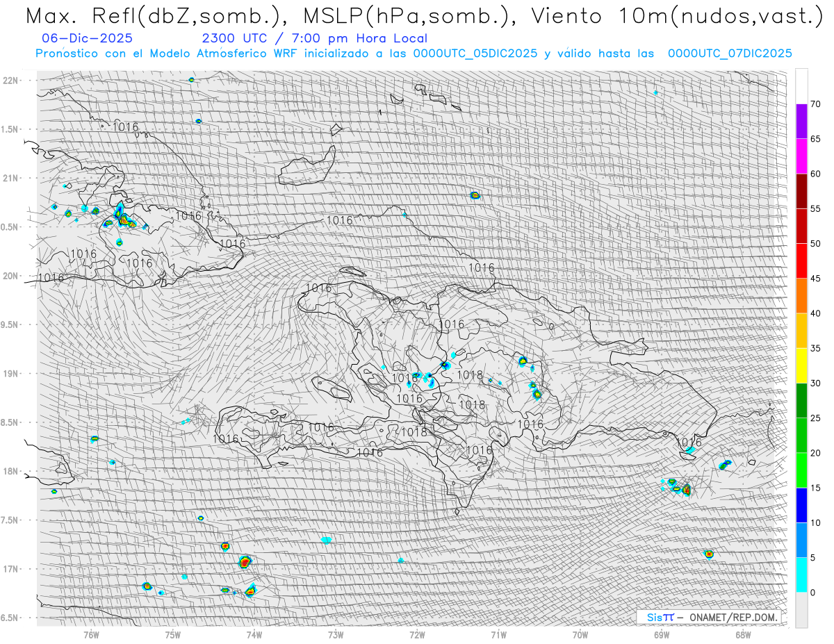Click the gold 35–40 dBZ colorbar segment
834x644 pixels.
tap(801, 331)
